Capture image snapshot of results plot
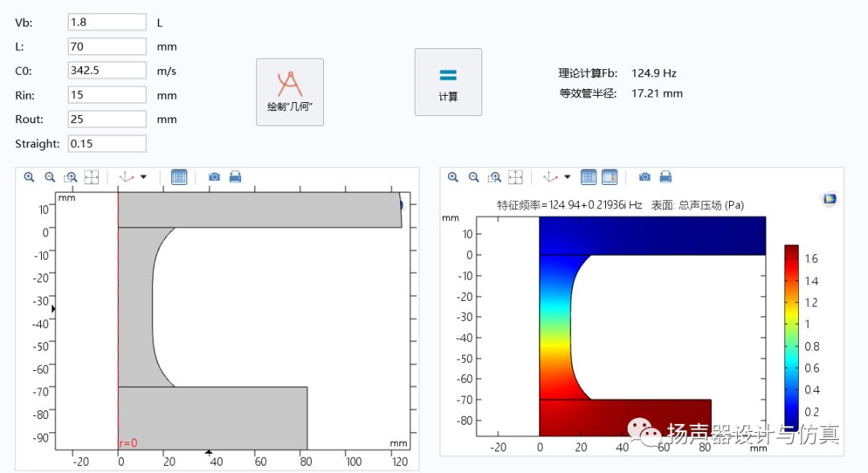This screenshot has height=473, width=868. point(645,177)
